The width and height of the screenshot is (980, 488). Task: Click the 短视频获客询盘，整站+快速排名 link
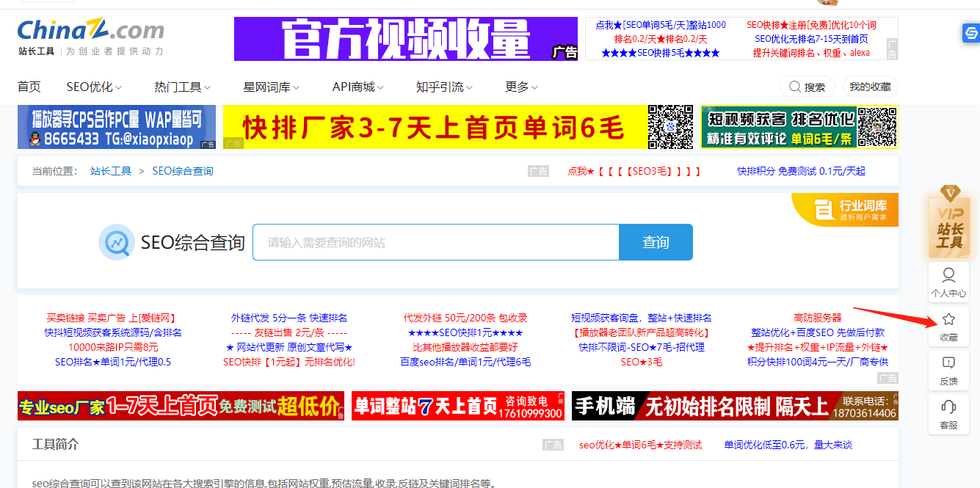642,318
